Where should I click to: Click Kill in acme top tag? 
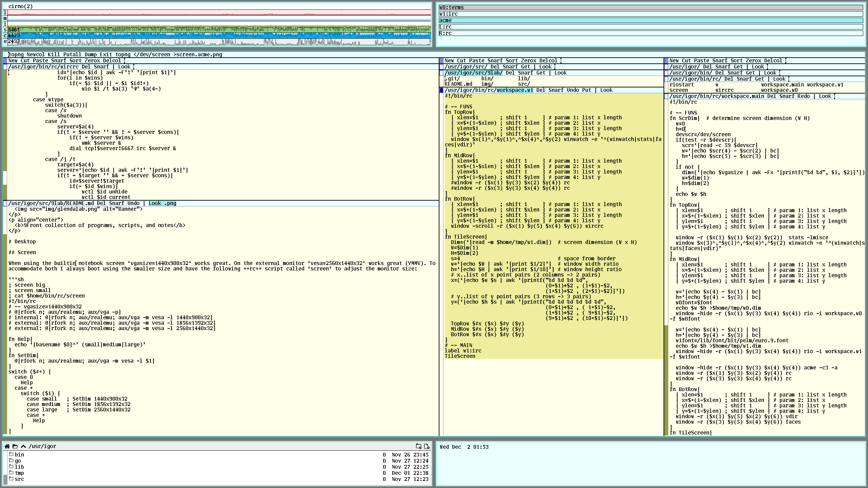(x=54, y=55)
